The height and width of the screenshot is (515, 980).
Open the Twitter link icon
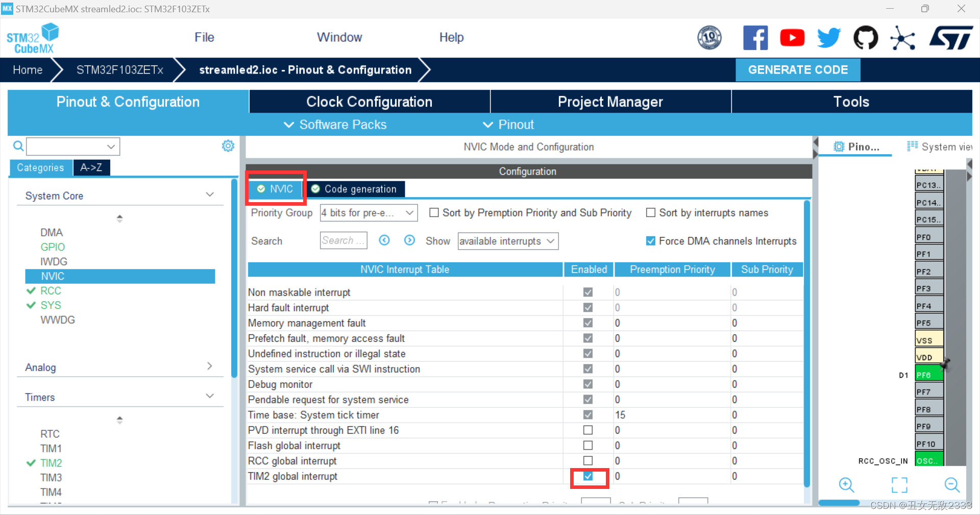pyautogui.click(x=829, y=38)
